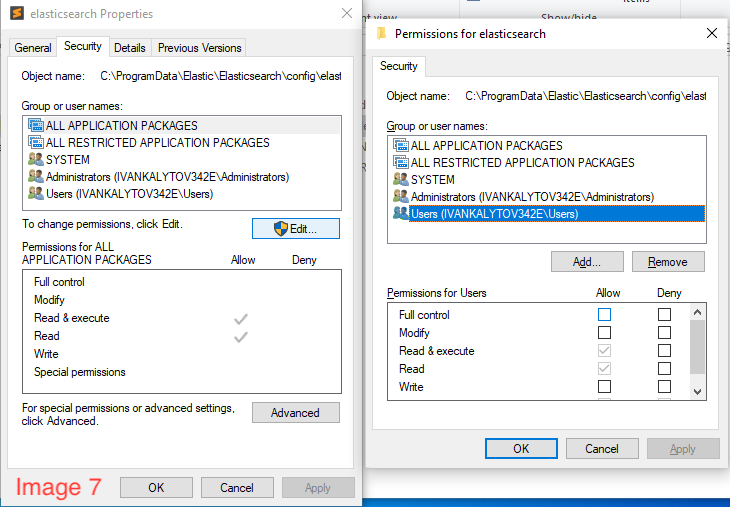Click ALL RESTRICTED APPLICATION PACKAGES icon in Permissions
This screenshot has height=507, width=730.
tap(401, 162)
